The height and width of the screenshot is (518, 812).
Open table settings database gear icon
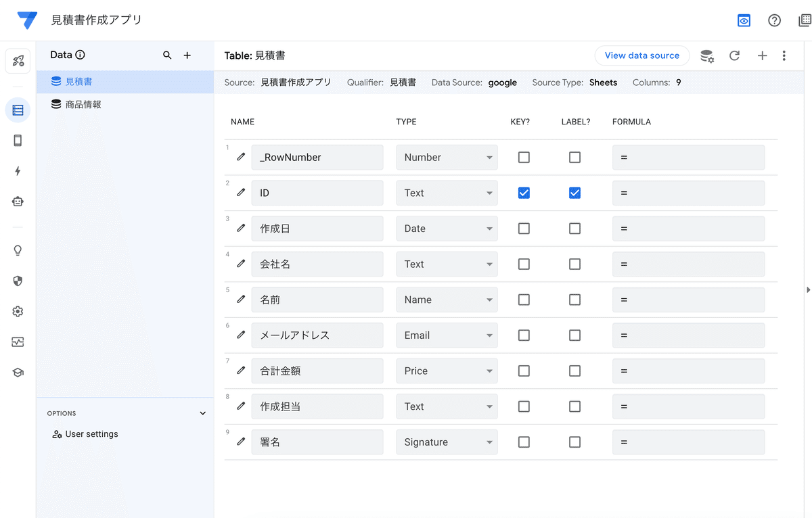[x=707, y=56]
